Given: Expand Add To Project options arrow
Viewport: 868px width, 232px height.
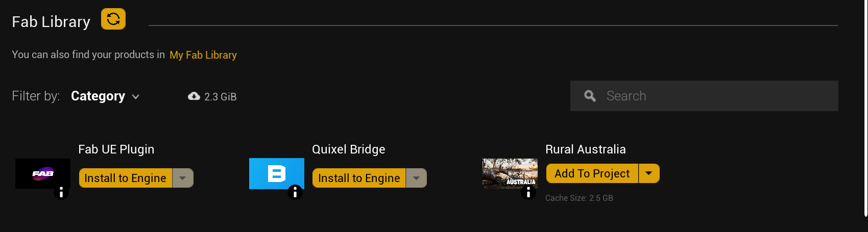Looking at the screenshot, I should 649,173.
